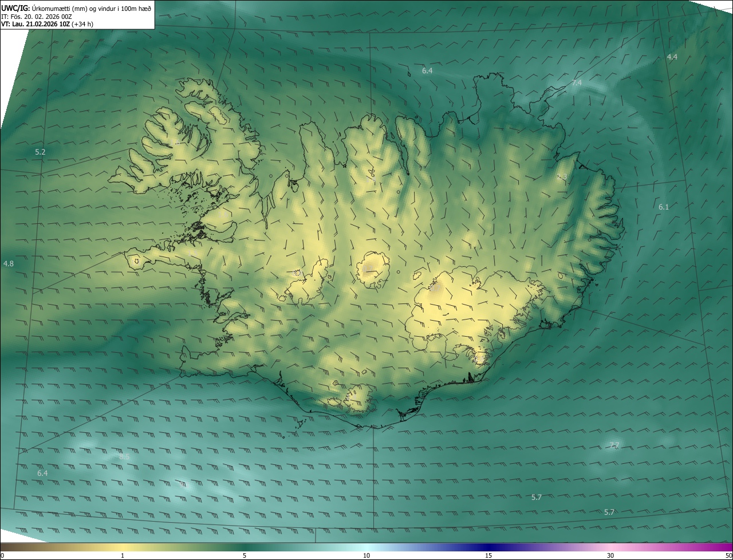Click the 'VT: Lau. 21.02.2026 10Z (+34 h)' line
The height and width of the screenshot is (560, 733).
47,24
